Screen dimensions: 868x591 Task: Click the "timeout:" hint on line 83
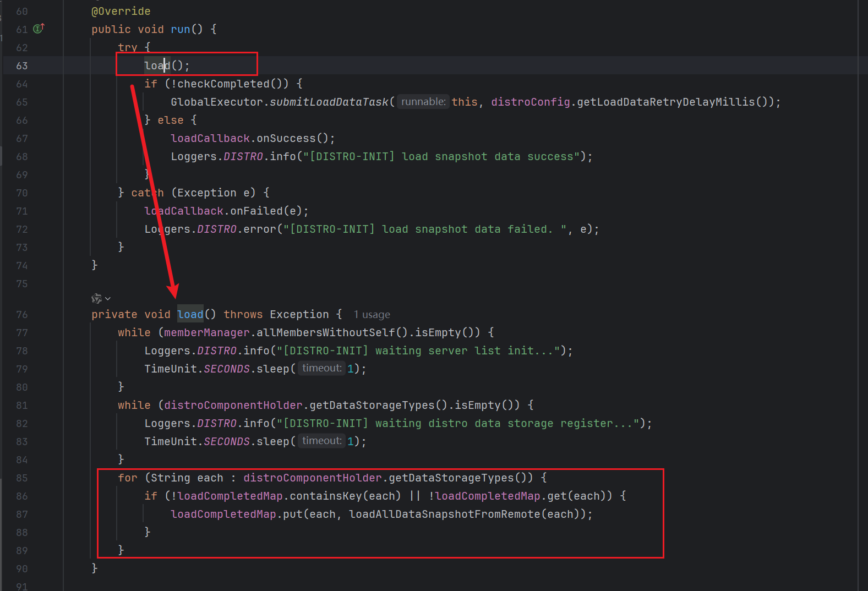[321, 441]
